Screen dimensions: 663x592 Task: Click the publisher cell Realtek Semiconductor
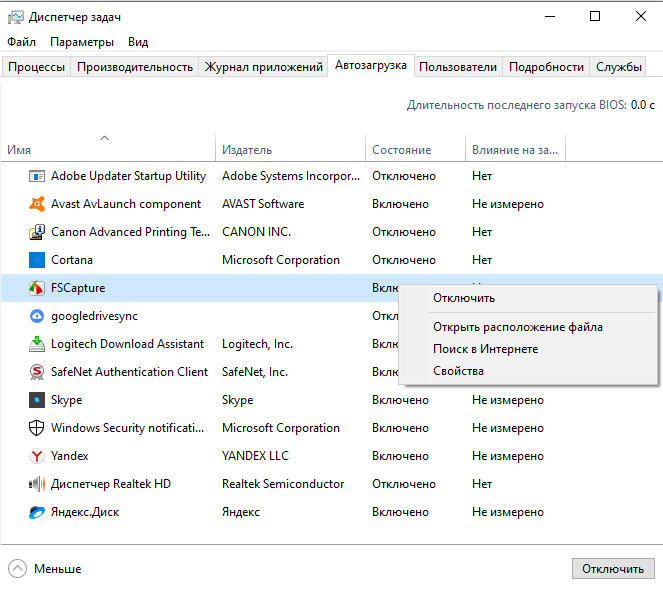(283, 484)
